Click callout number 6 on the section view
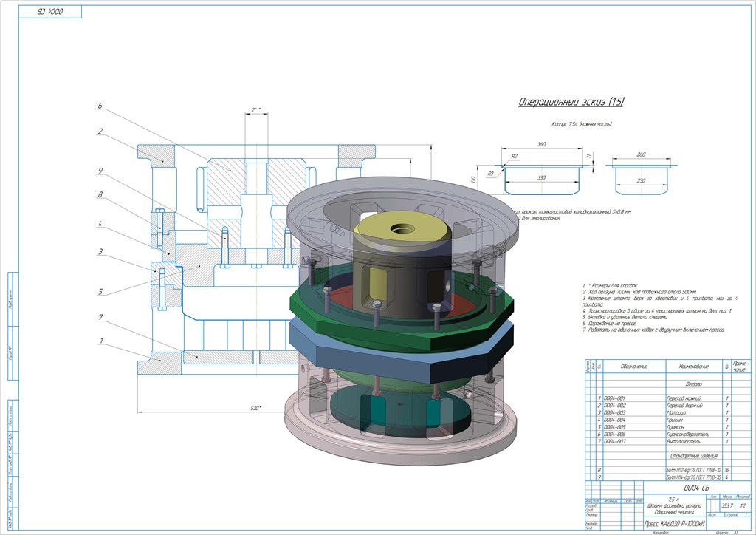The width and height of the screenshot is (756, 535). pos(100,106)
